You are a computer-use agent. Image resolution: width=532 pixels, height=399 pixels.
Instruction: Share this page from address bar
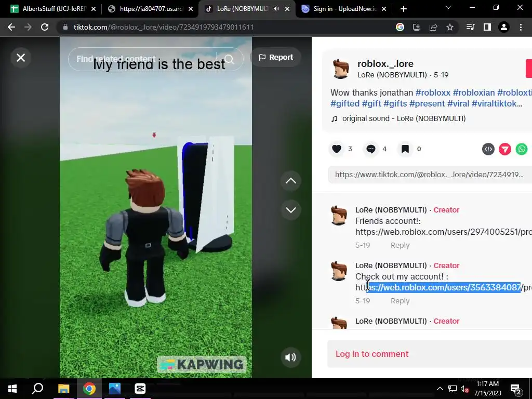coord(433,27)
